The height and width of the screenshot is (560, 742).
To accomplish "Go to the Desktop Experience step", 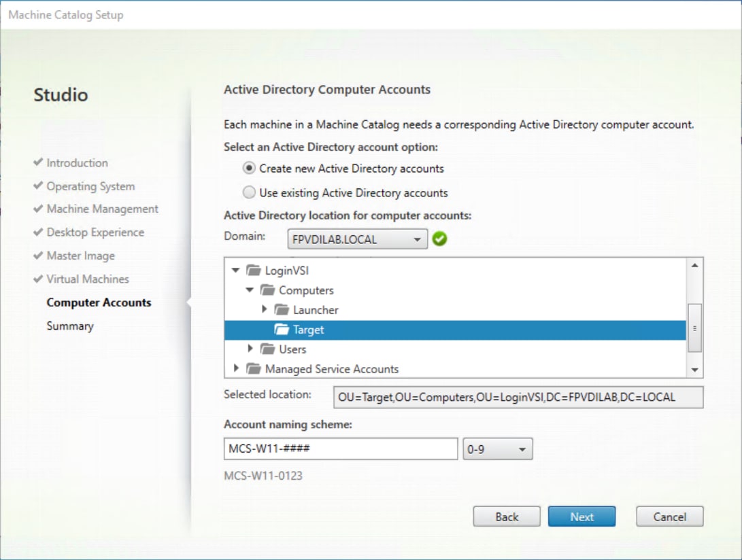I will pos(96,232).
